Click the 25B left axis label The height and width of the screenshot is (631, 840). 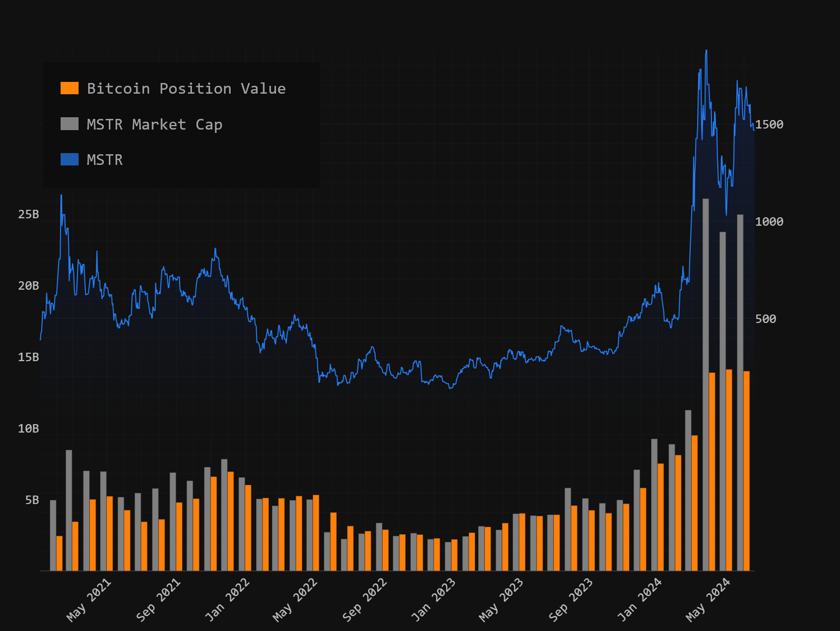pyautogui.click(x=29, y=214)
